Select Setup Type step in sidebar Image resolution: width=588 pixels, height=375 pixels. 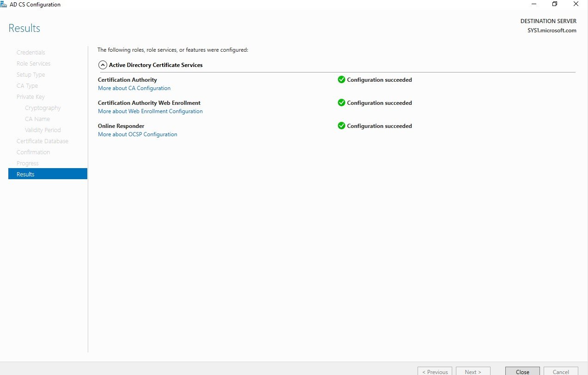31,75
